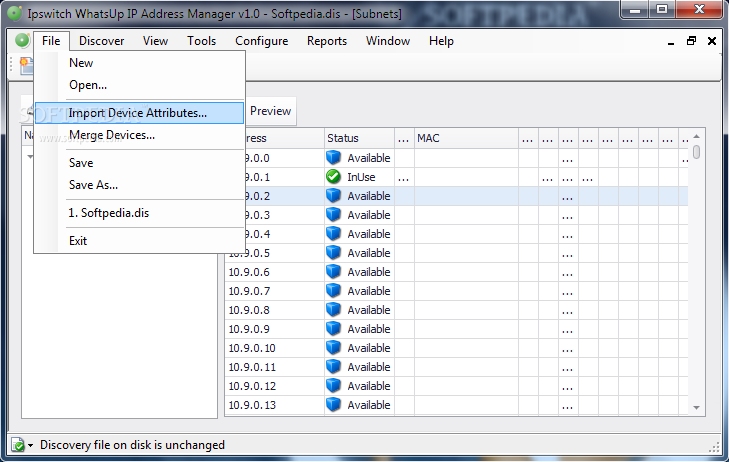
Task: Click Available cube icon for 10.9.0.13
Action: [333, 405]
